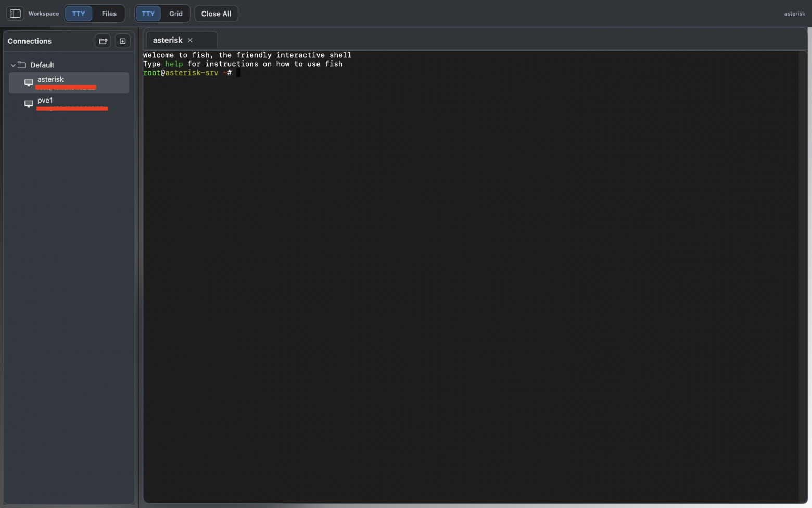
Task: Activate the asterisk terminal tab
Action: click(x=168, y=40)
